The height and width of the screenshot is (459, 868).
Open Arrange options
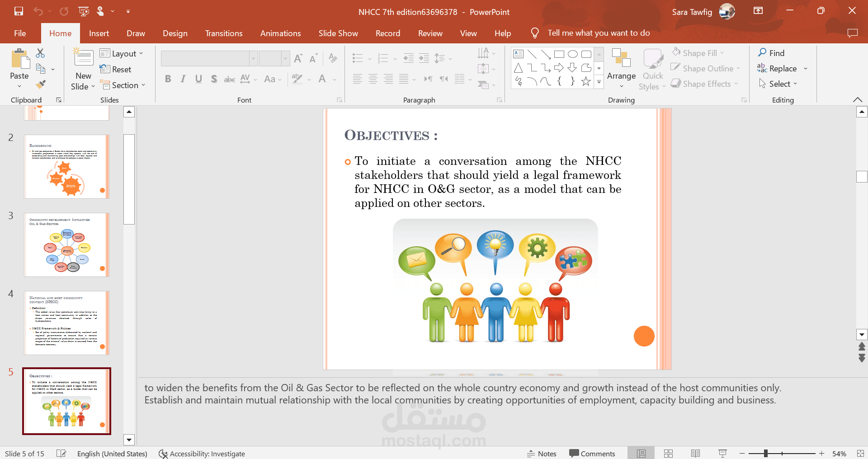[621, 68]
